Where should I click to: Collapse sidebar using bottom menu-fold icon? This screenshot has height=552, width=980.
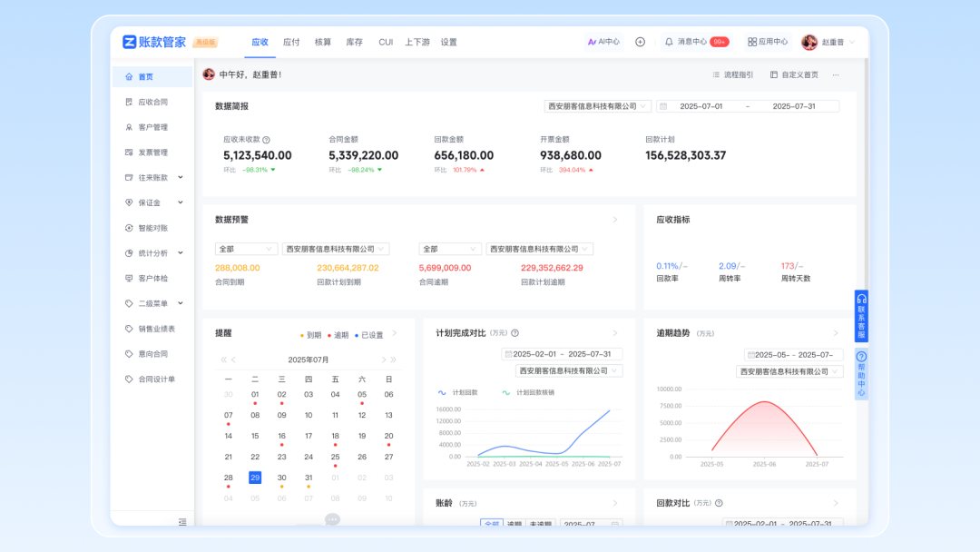pyautogui.click(x=182, y=522)
